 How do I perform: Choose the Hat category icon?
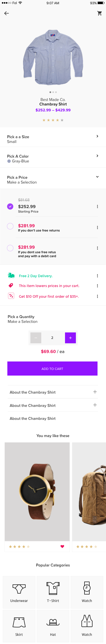(x=53, y=622)
